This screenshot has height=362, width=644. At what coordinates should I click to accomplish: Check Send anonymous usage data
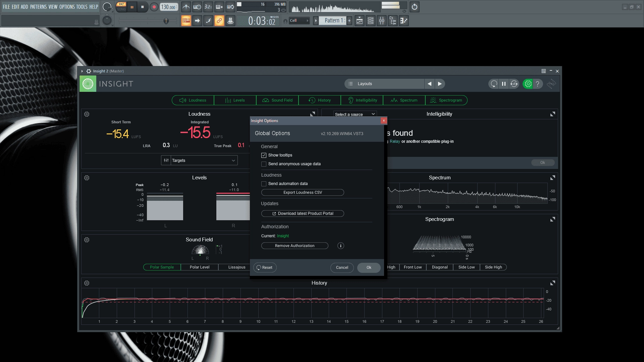[264, 164]
